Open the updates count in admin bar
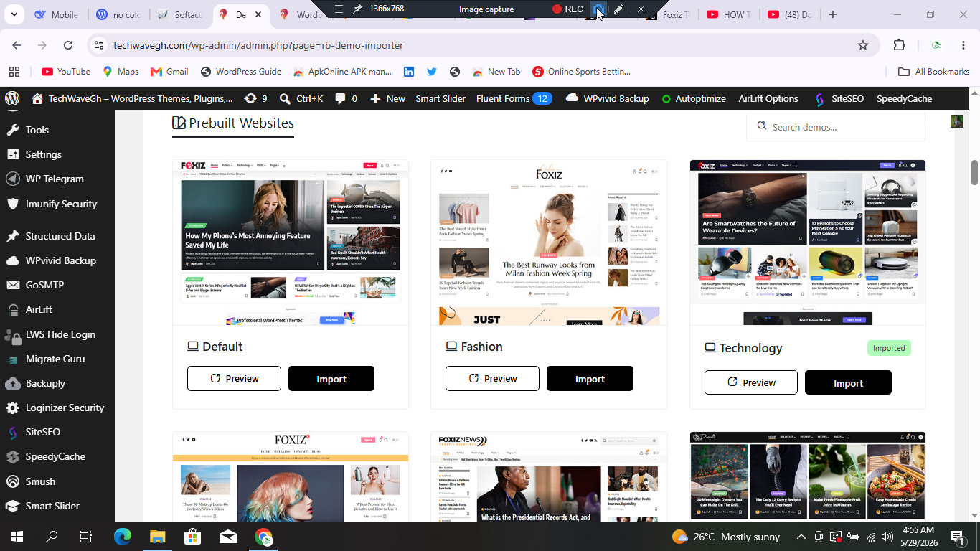 click(256, 98)
